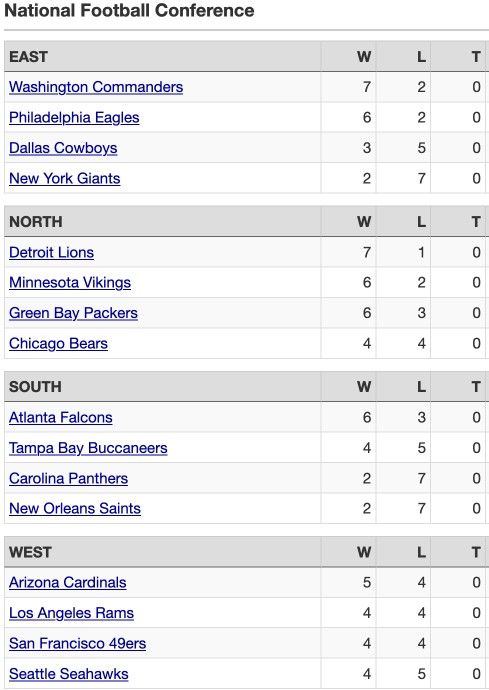Viewport: 489px width, 690px height.
Task: Select the Arizona Cardinals link
Action: [68, 583]
